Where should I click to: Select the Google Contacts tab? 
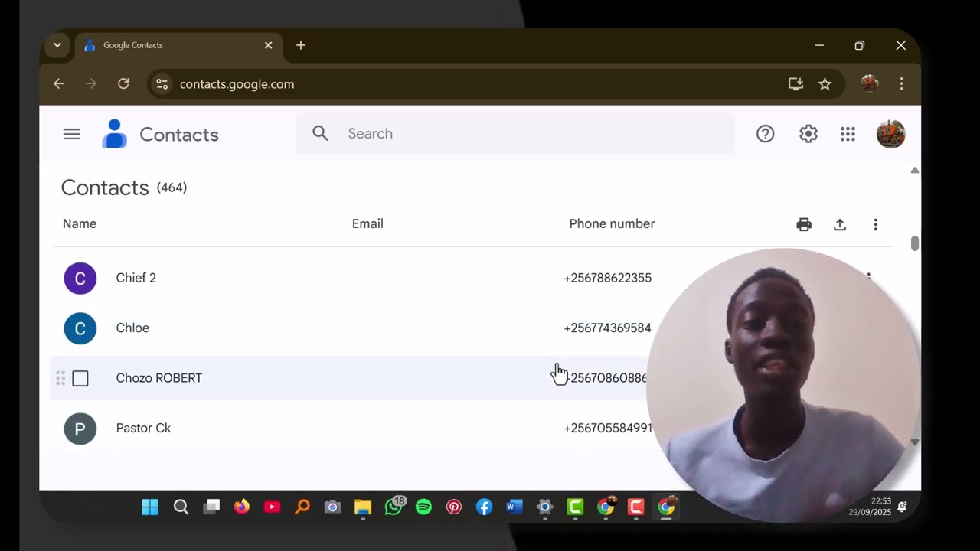178,45
